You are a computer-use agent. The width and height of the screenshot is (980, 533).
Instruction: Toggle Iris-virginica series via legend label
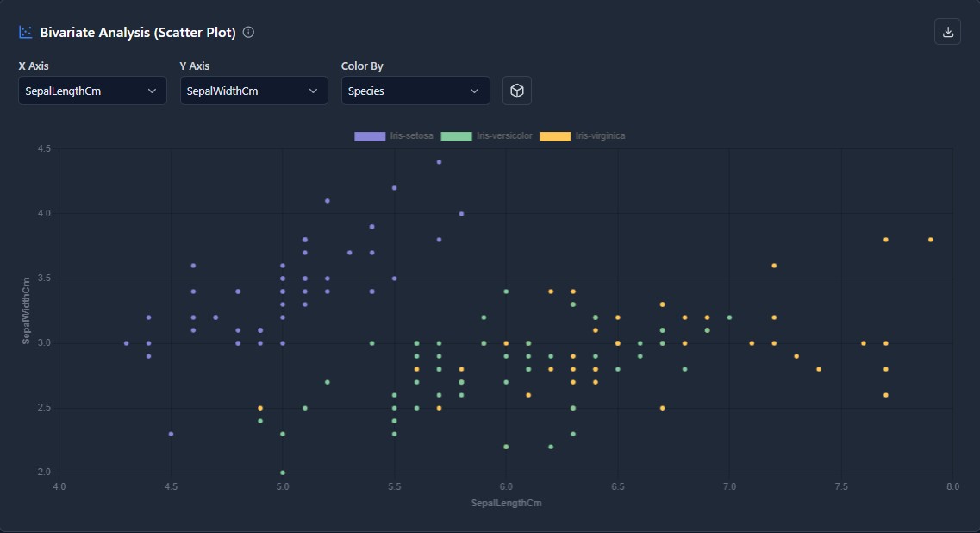point(600,136)
